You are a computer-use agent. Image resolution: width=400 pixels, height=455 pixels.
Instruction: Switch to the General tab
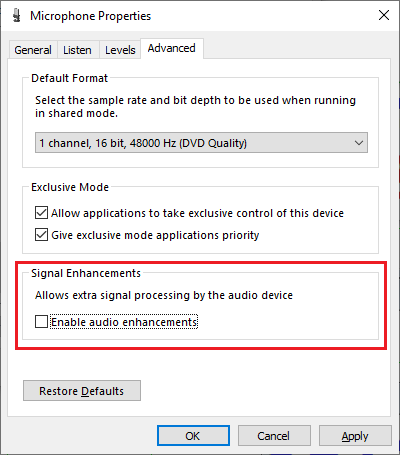click(33, 50)
